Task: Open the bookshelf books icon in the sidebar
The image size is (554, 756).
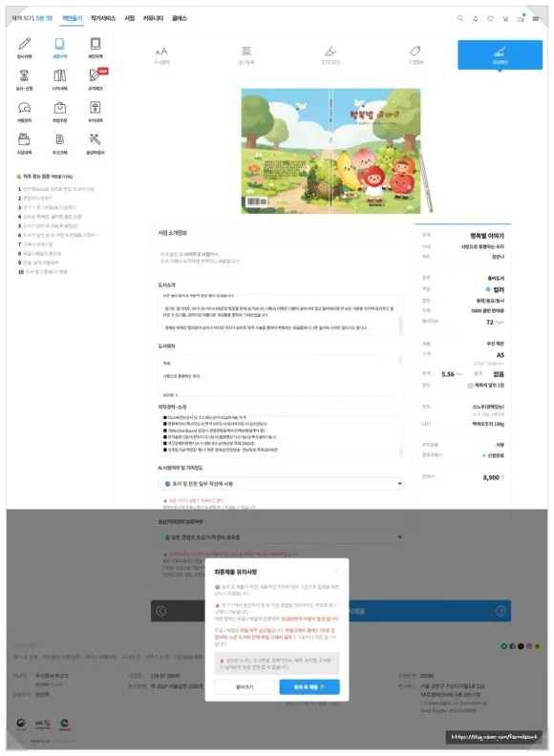Action: pos(60,75)
